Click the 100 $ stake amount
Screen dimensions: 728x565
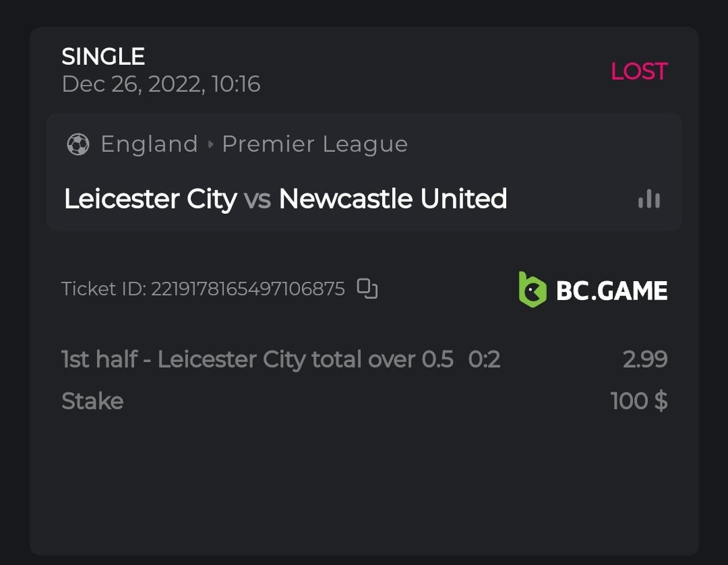pos(638,401)
